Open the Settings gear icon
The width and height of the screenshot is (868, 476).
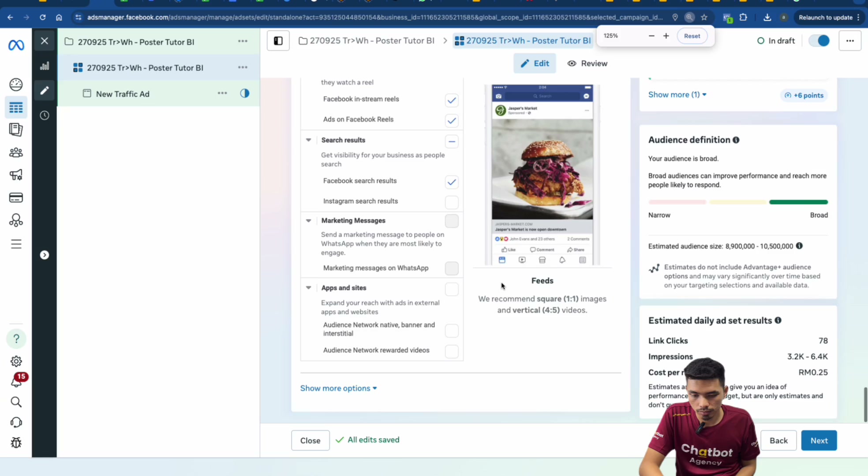click(x=16, y=361)
